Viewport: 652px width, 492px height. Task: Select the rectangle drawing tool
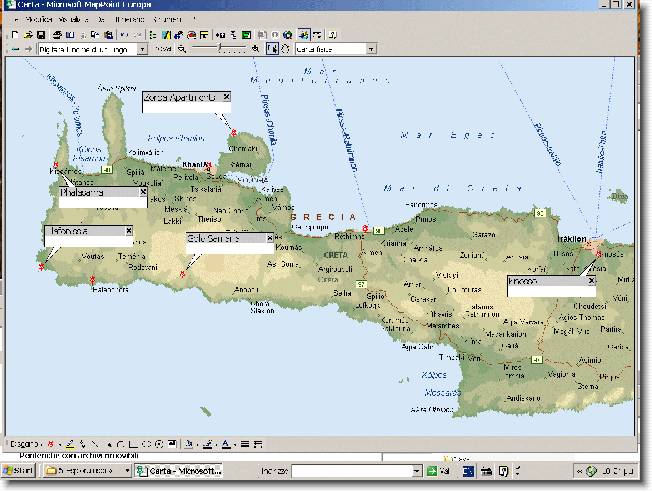point(133,444)
